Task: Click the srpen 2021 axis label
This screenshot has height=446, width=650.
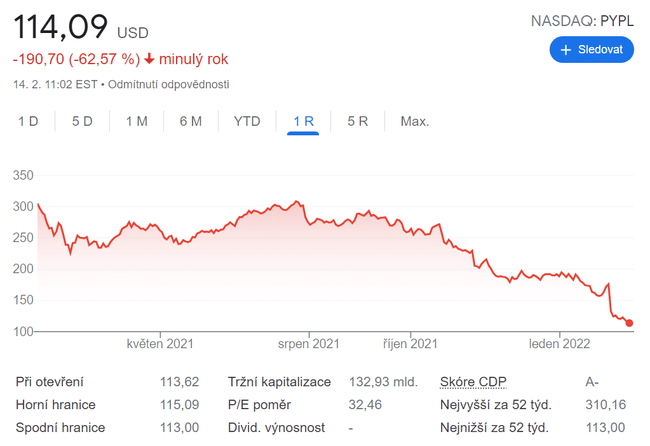Action: click(309, 344)
